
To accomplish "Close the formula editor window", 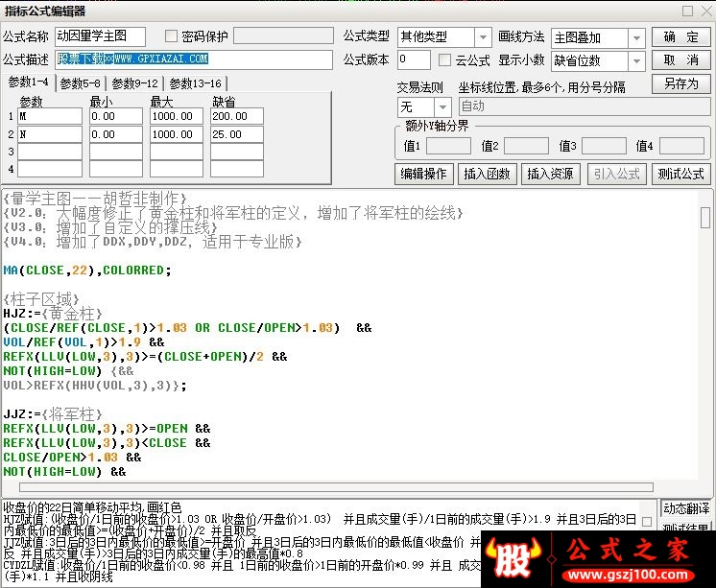I will click(704, 11).
